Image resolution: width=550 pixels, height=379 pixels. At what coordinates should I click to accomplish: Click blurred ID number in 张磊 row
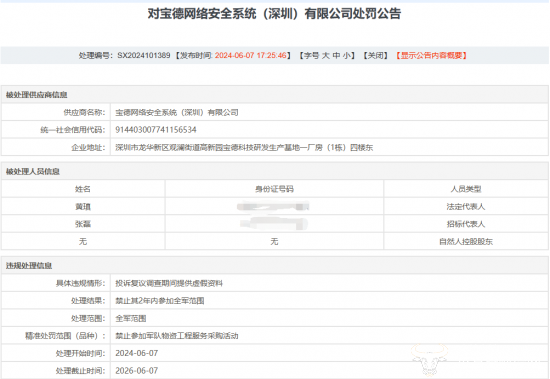point(274,224)
